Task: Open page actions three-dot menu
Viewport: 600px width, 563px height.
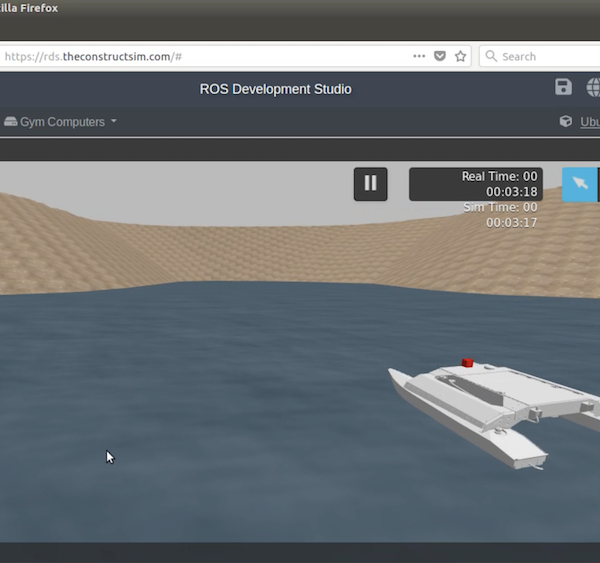Action: point(419,56)
